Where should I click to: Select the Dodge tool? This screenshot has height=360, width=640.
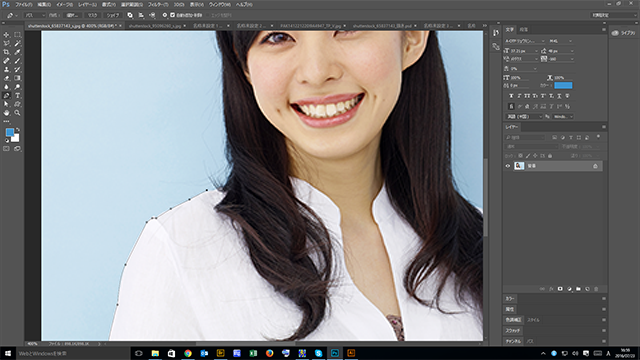pyautogui.click(x=17, y=87)
